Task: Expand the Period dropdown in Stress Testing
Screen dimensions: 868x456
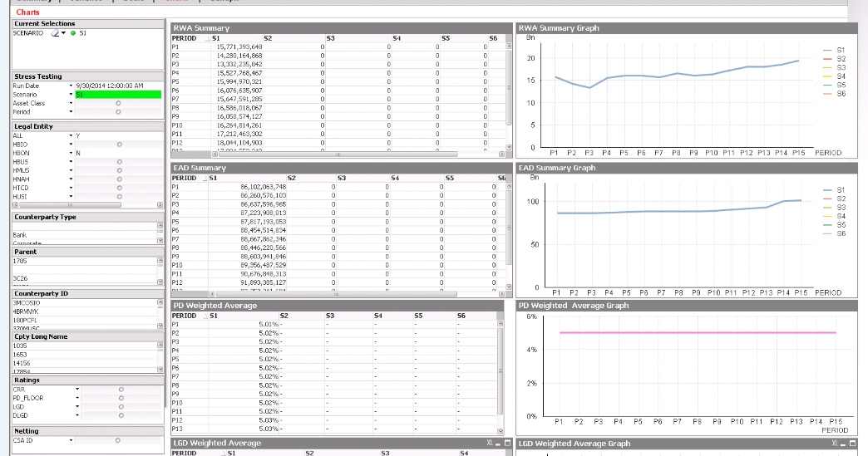Action: [72, 112]
